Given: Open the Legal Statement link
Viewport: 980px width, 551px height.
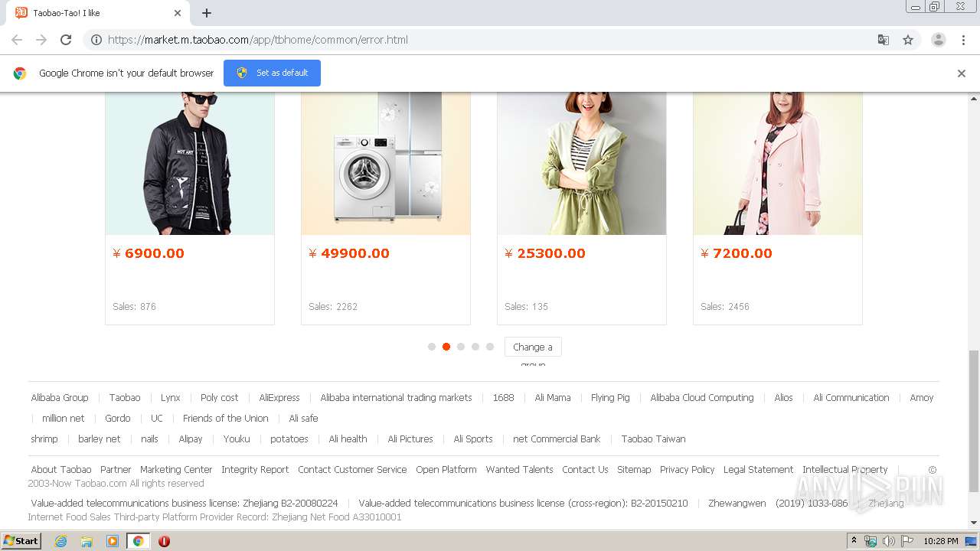Looking at the screenshot, I should pos(758,470).
